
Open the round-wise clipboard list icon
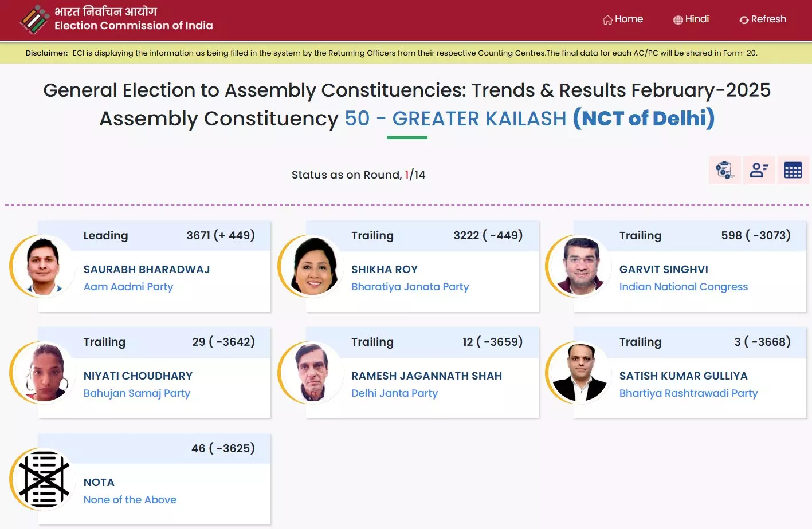coord(725,170)
